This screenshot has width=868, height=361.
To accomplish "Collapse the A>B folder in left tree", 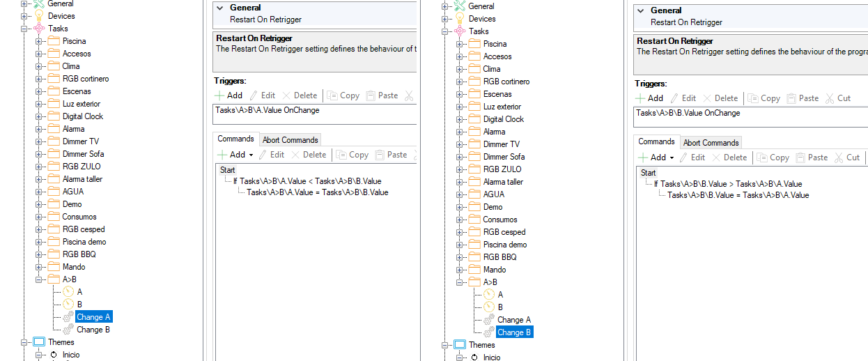I will tap(38, 279).
